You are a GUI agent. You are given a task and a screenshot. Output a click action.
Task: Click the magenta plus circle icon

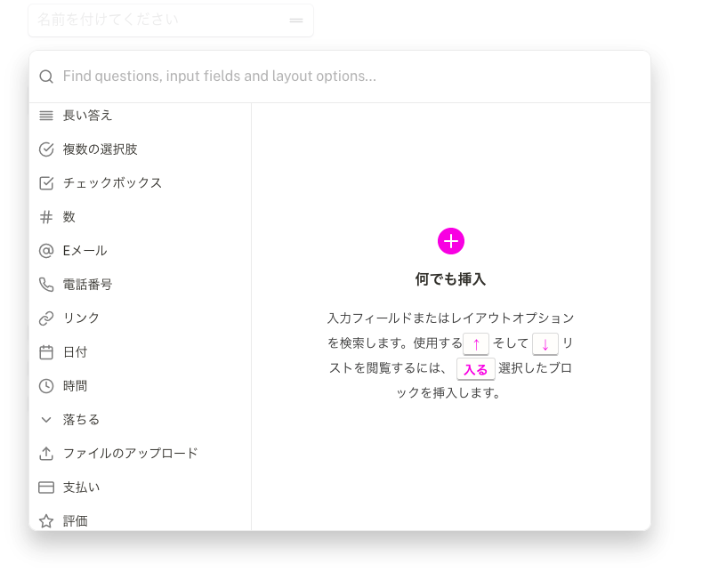(x=451, y=241)
